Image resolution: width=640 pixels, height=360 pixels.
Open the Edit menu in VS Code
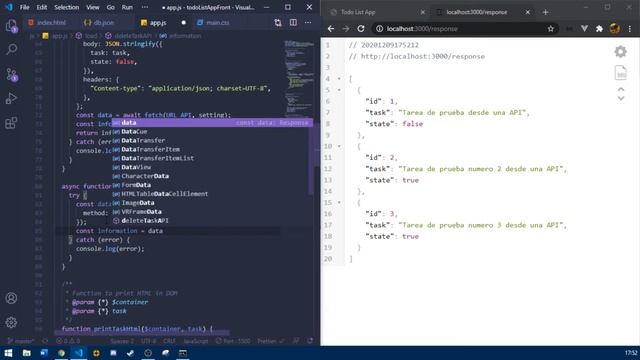(42, 7)
